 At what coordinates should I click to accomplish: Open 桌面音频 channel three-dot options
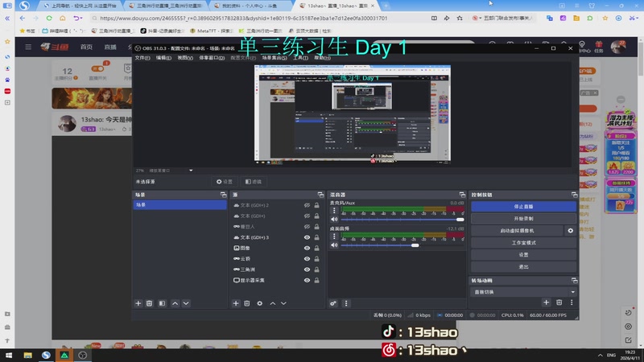[x=334, y=237]
